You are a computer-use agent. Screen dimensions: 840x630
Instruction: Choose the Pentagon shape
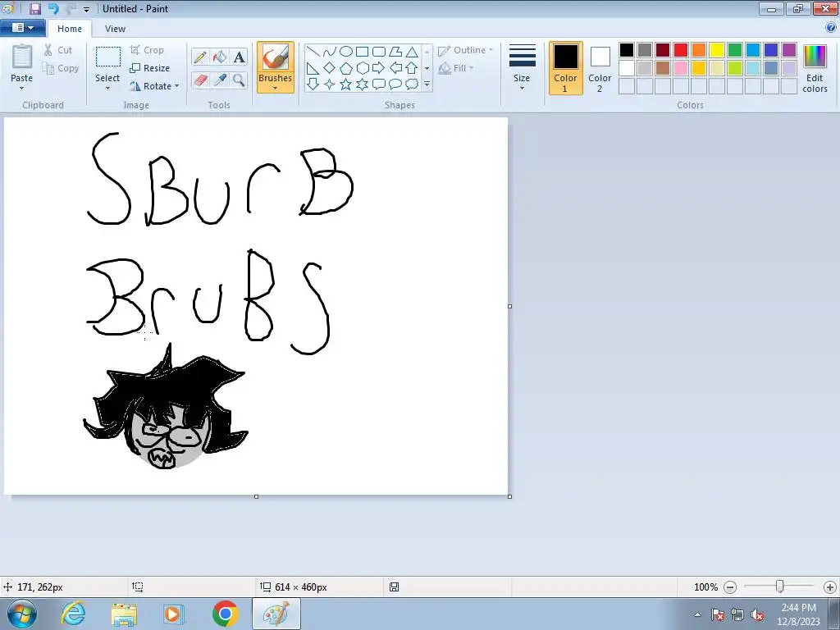tap(346, 68)
